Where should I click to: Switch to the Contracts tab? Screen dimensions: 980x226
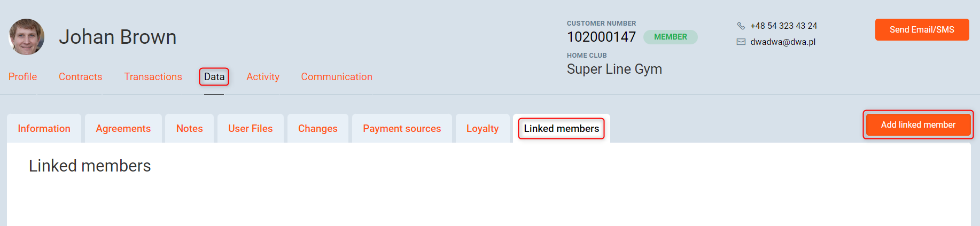pos(80,76)
